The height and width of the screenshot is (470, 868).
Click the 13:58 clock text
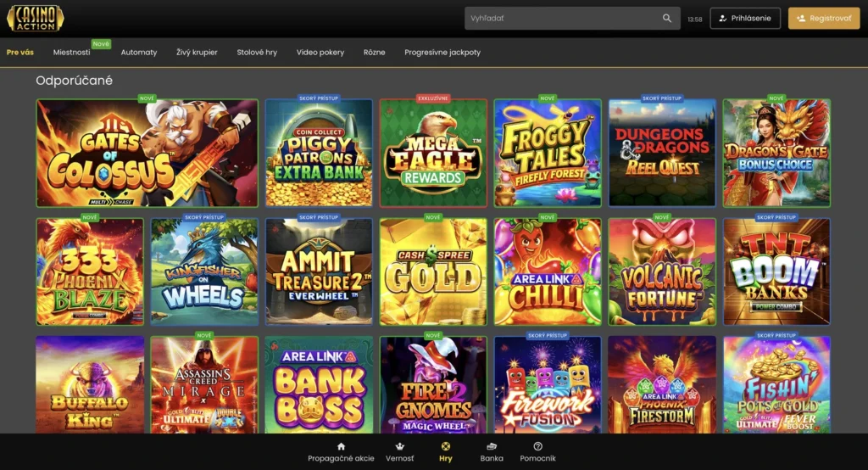coord(695,19)
